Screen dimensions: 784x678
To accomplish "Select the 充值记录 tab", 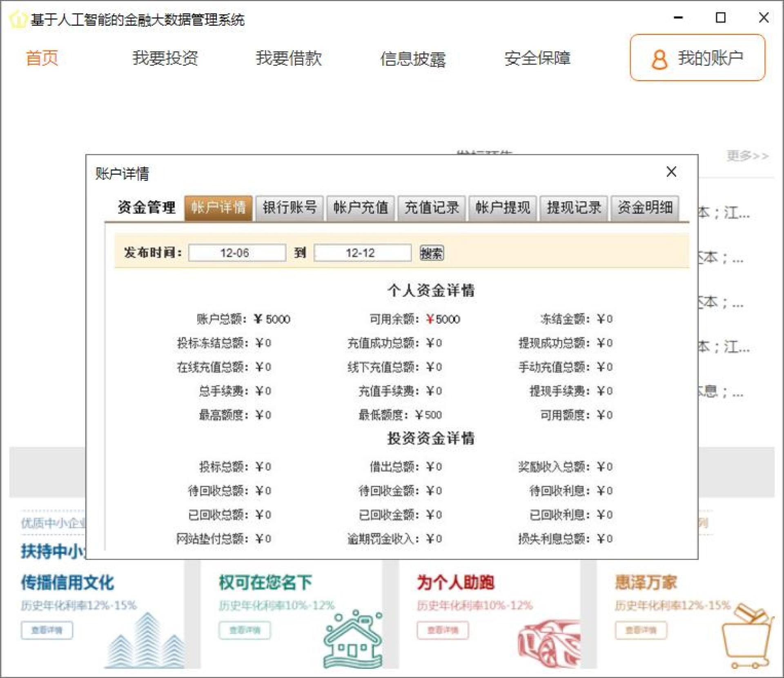I will click(x=432, y=208).
